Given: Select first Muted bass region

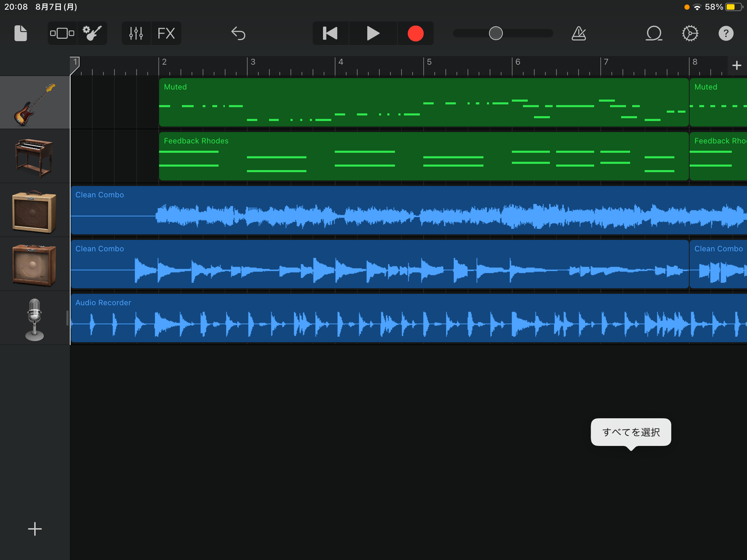Looking at the screenshot, I should click(424, 102).
